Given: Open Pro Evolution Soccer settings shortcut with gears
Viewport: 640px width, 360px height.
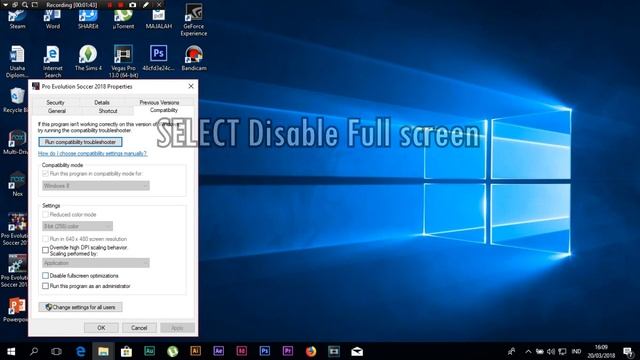Looking at the screenshot, I should [x=15, y=271].
